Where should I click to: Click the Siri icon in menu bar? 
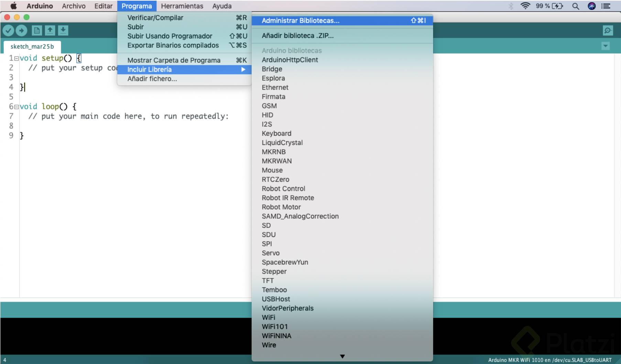pyautogui.click(x=591, y=6)
